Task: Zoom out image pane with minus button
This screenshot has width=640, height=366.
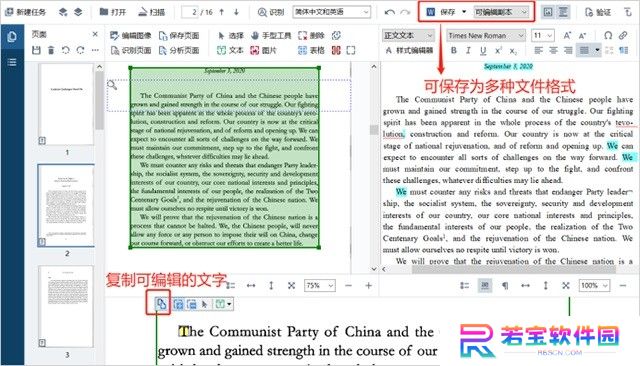Action: click(348, 286)
